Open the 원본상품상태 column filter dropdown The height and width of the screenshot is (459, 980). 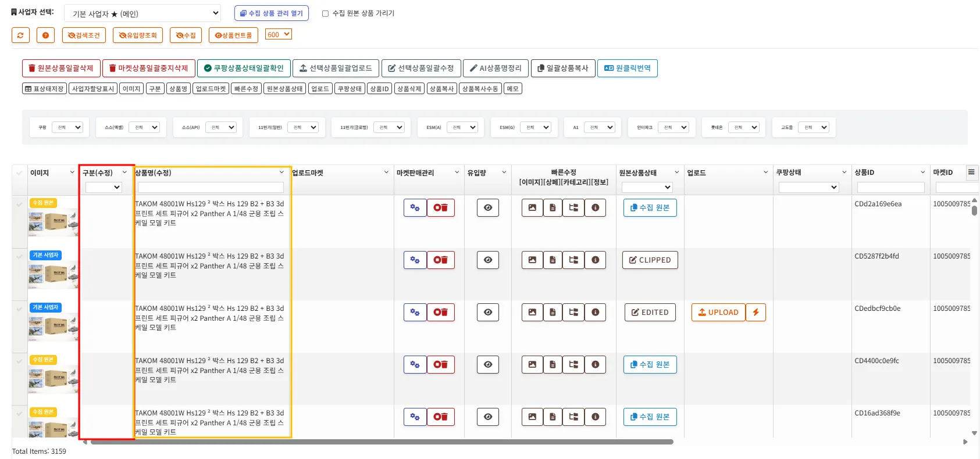(x=647, y=187)
